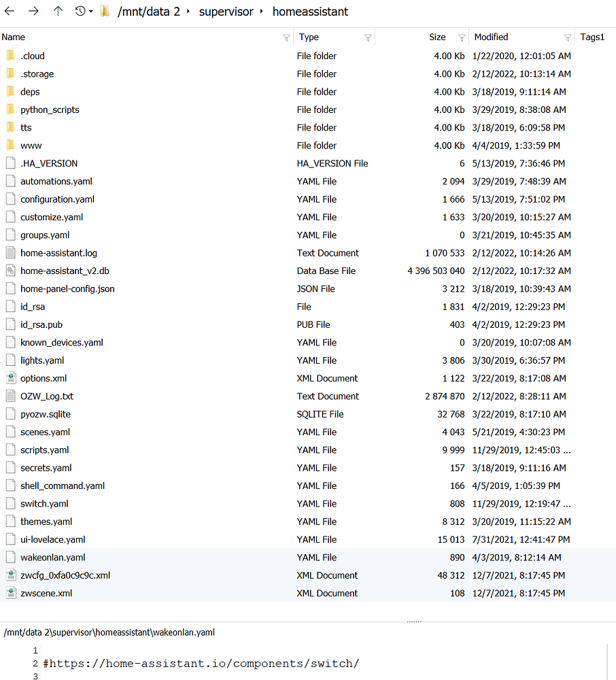Click the forward navigation arrow
Screen dimensions: 616x680
32,12
